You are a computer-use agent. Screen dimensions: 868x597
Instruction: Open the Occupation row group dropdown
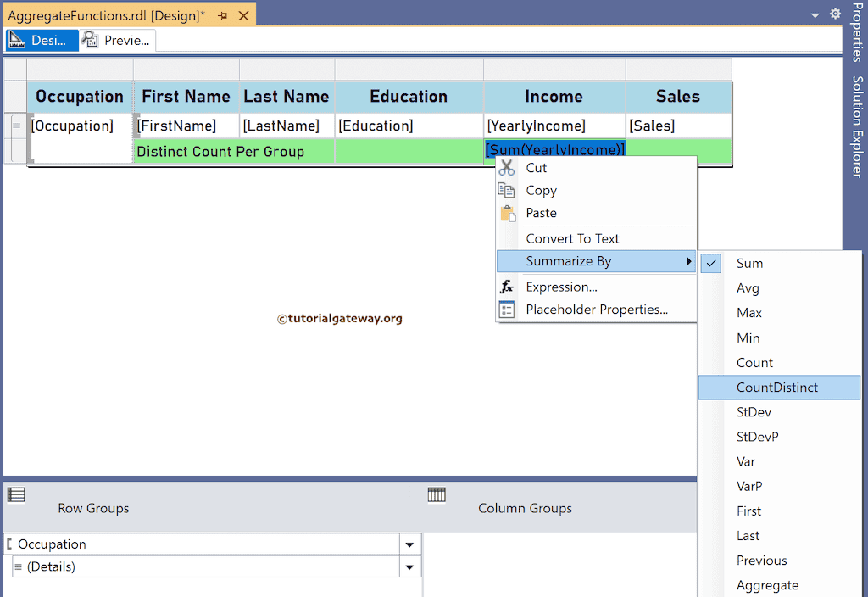coord(409,544)
